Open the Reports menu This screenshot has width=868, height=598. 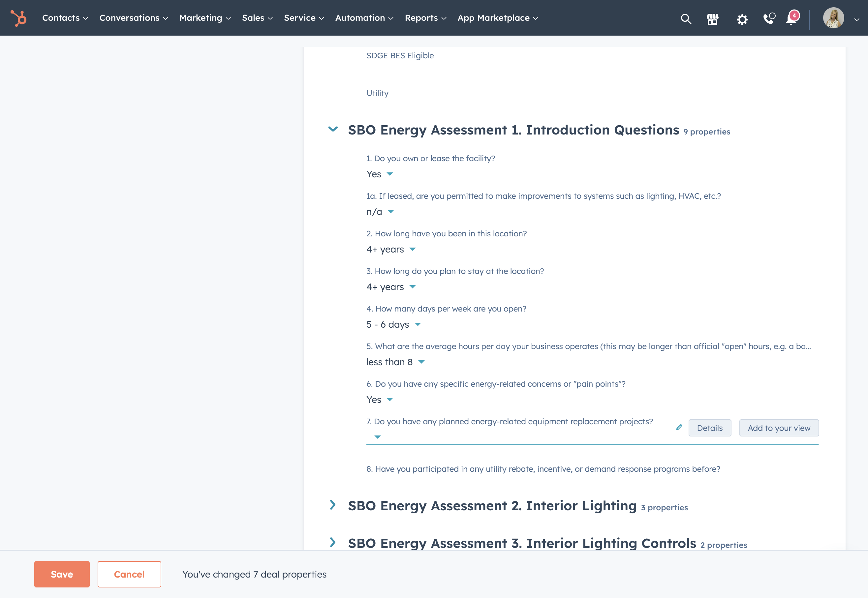[x=425, y=18]
